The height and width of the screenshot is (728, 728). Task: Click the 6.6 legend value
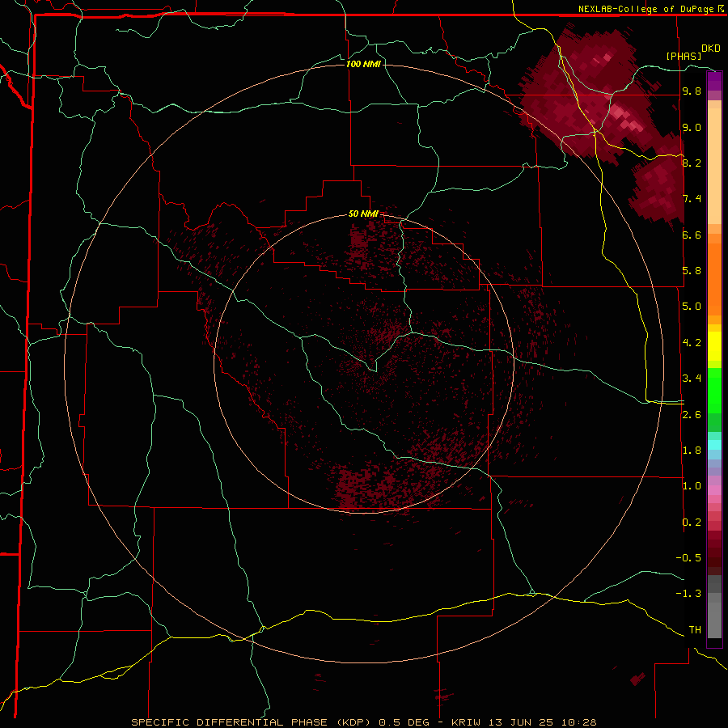tap(692, 235)
